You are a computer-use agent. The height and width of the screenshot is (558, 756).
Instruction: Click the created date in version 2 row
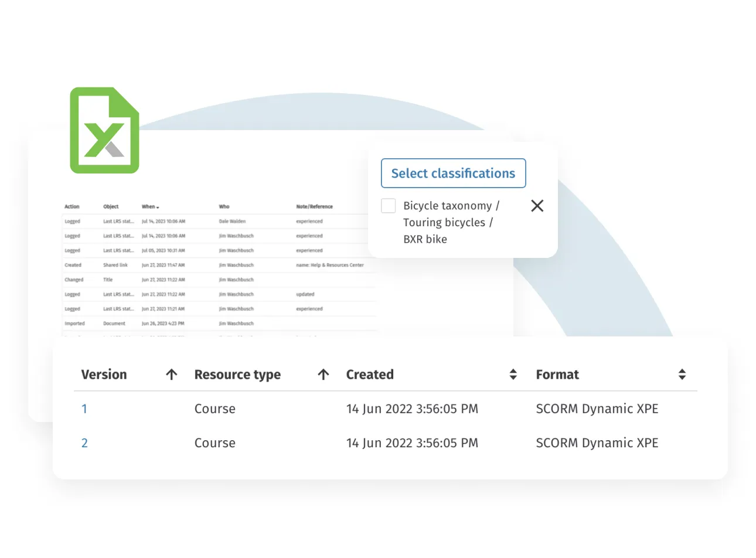tap(412, 443)
